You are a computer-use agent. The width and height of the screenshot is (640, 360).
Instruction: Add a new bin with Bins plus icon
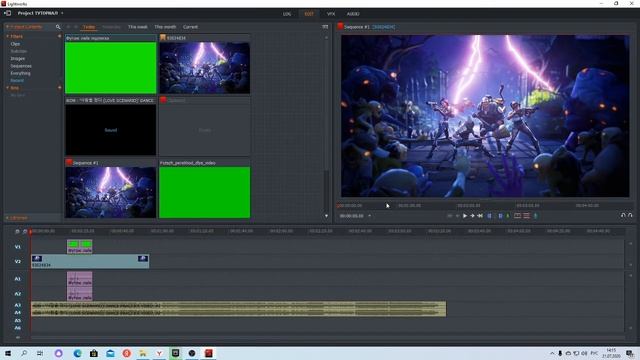pyautogui.click(x=60, y=88)
